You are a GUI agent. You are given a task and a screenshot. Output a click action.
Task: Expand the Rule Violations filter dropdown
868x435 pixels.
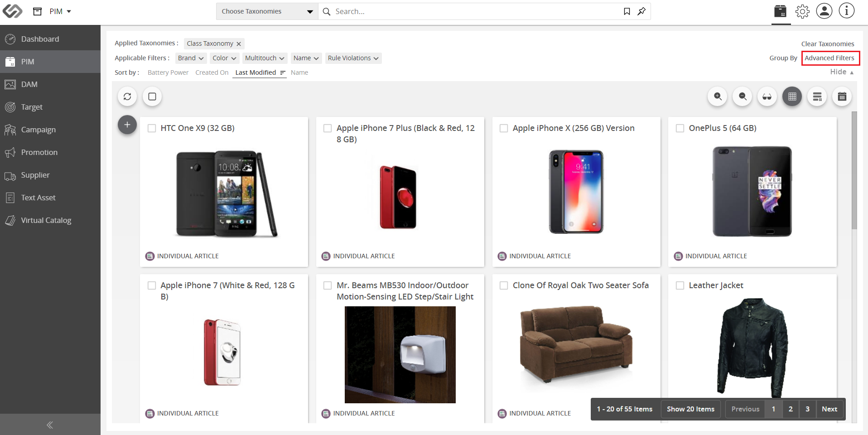click(353, 58)
